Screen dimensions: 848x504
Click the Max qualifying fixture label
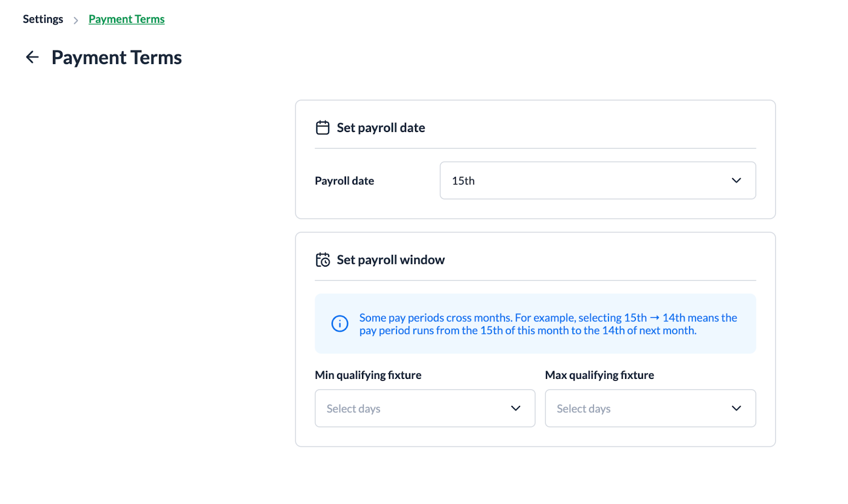[599, 375]
